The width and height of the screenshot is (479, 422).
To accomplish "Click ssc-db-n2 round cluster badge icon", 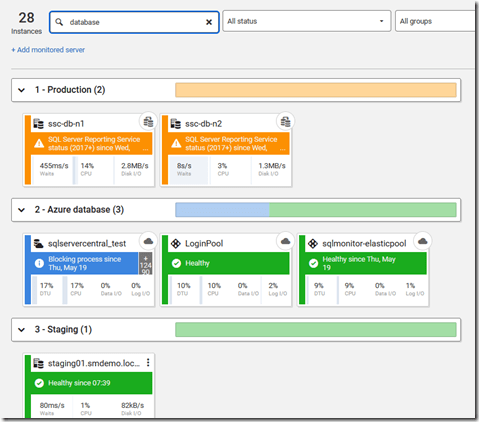I will (x=286, y=121).
